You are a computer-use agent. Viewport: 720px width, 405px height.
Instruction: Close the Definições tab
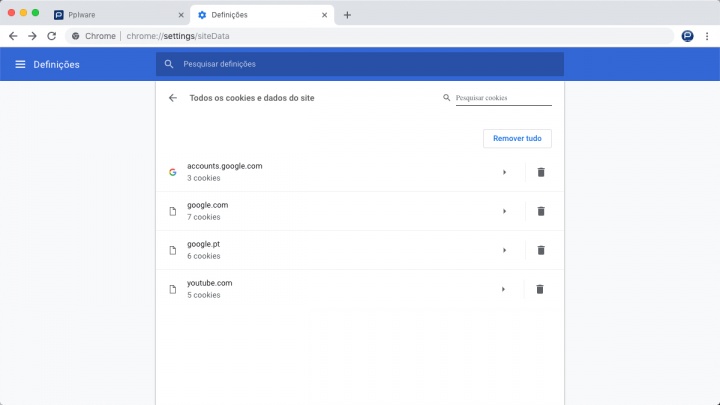click(324, 15)
